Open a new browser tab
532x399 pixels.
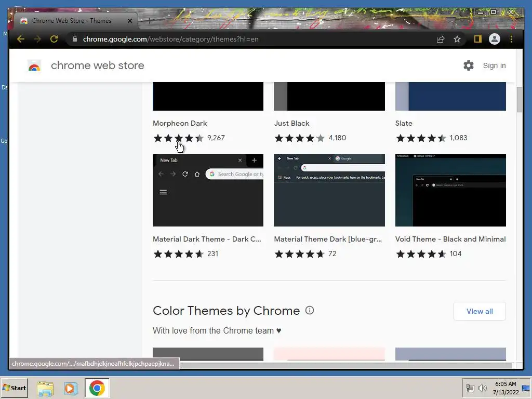click(x=149, y=21)
